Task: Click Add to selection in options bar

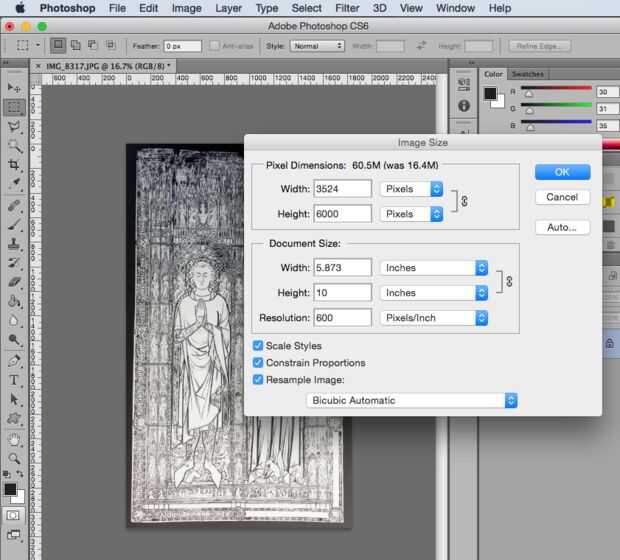Action: pyautogui.click(x=76, y=45)
